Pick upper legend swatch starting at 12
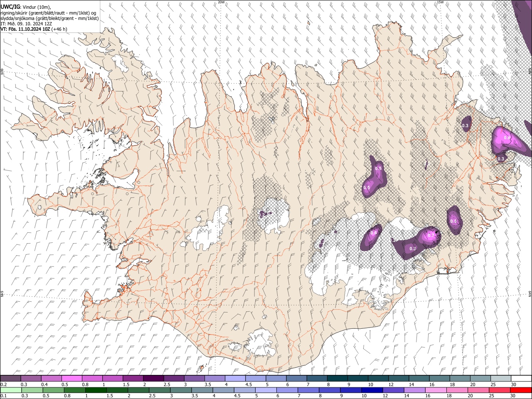 pyautogui.click(x=398, y=379)
